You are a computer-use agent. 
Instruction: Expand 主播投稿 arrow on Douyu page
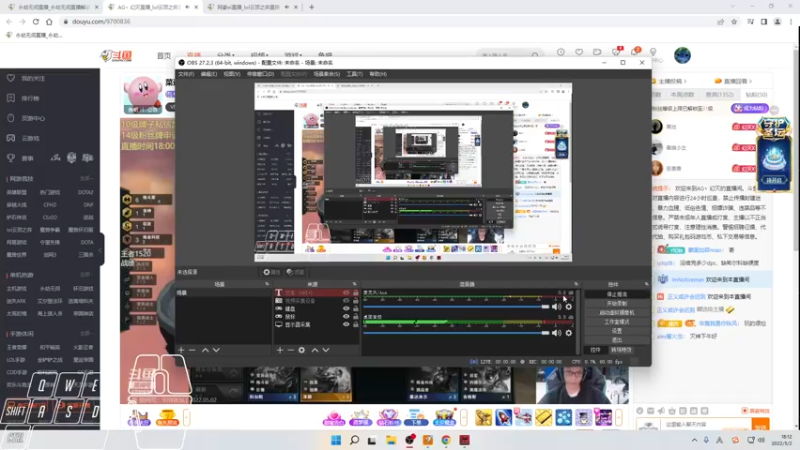point(685,81)
